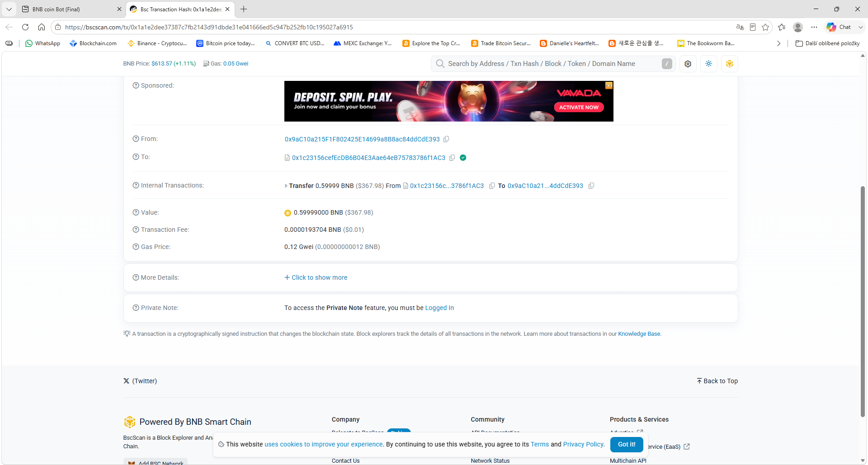Open the Bitcoin price today bookmark

226,43
